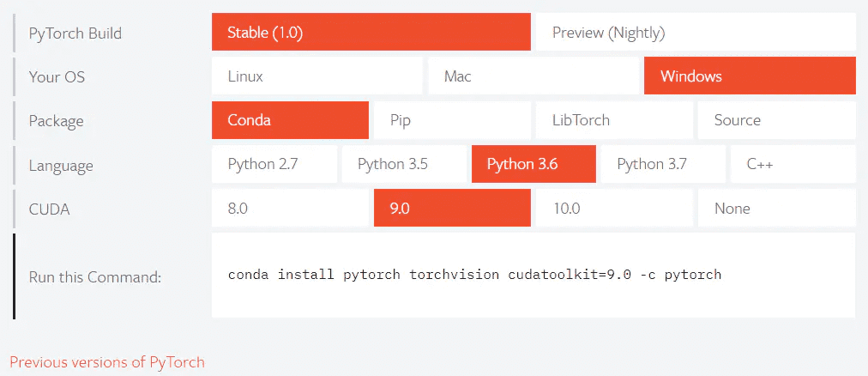868x376 pixels.
Task: Pick CUDA version 10.0
Action: [x=614, y=209]
